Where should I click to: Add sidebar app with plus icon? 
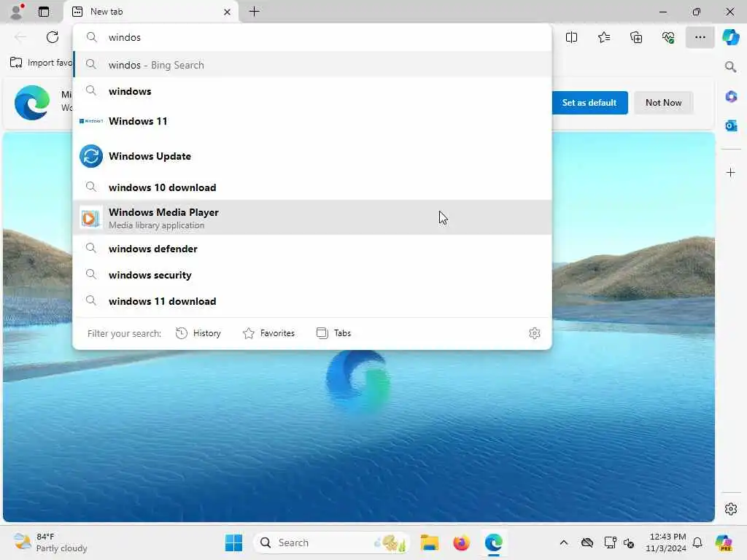click(731, 172)
